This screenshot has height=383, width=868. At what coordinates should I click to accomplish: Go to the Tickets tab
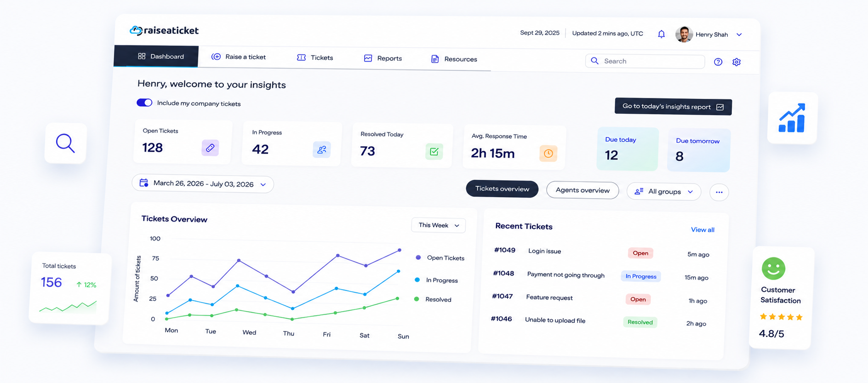tap(315, 57)
